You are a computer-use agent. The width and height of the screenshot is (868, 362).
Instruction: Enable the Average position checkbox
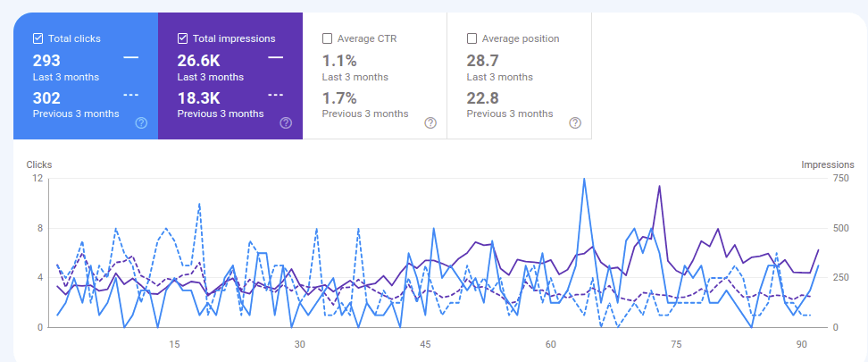coord(472,38)
